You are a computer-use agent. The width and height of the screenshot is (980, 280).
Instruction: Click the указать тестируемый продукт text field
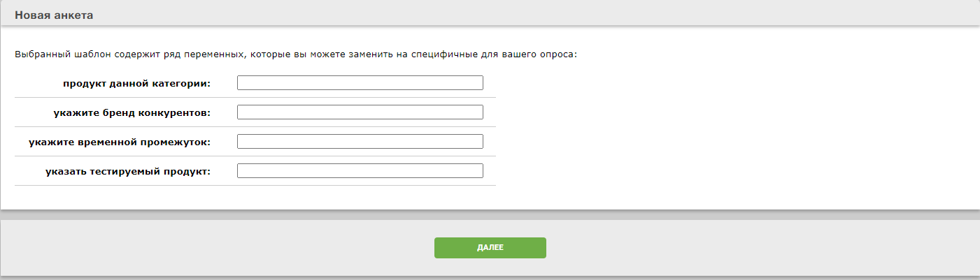pyautogui.click(x=360, y=171)
